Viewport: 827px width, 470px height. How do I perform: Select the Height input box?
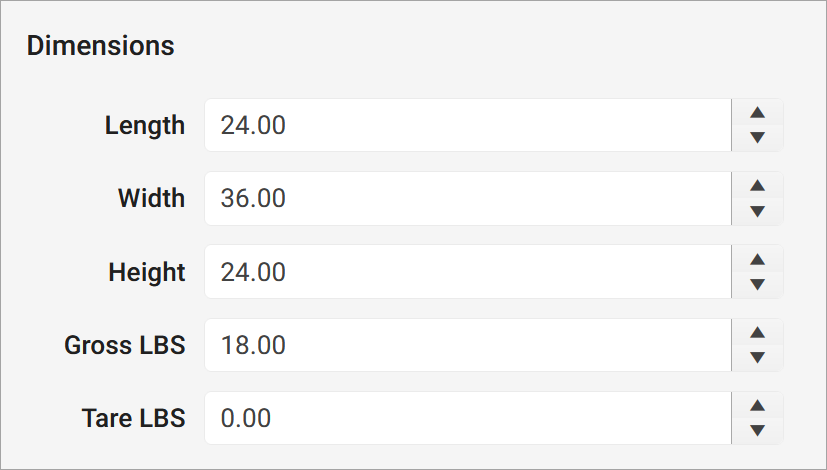pos(467,272)
